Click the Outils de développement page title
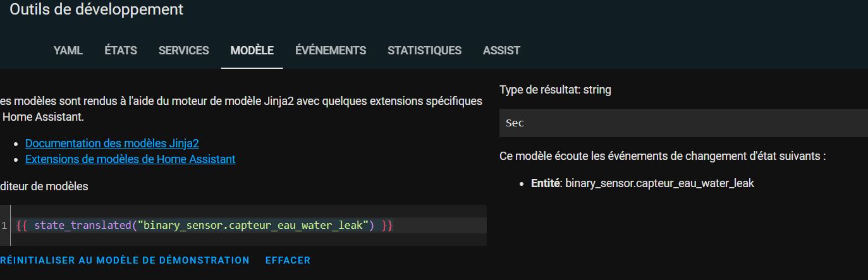The height and width of the screenshot is (280, 868). (97, 9)
